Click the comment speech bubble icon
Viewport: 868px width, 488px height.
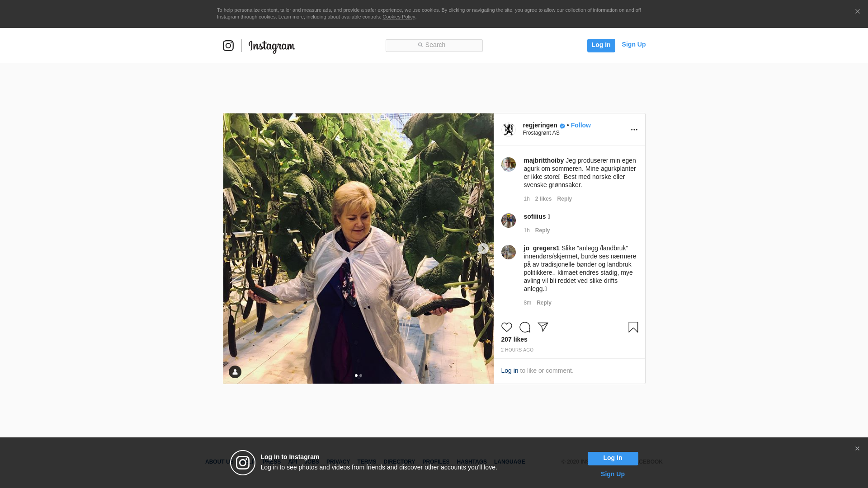pyautogui.click(x=524, y=327)
